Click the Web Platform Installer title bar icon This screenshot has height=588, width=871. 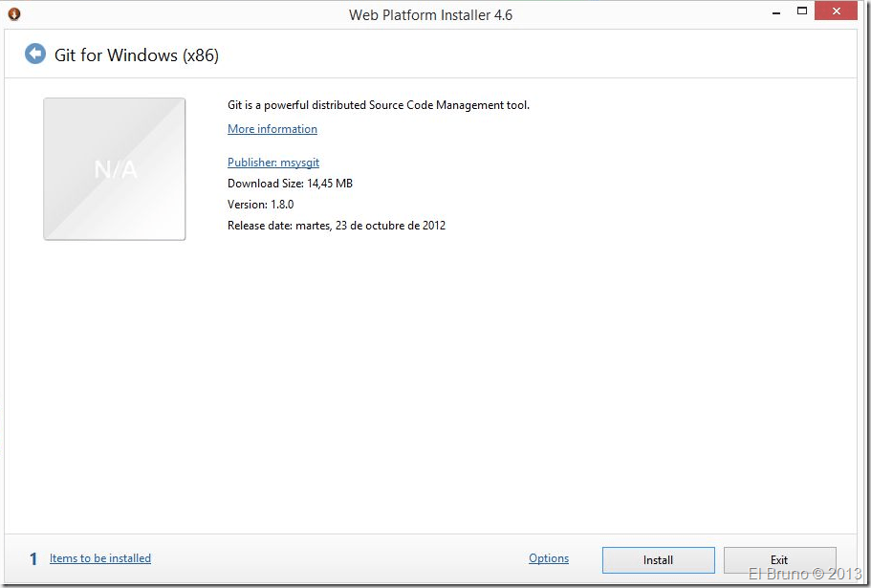pos(14,13)
